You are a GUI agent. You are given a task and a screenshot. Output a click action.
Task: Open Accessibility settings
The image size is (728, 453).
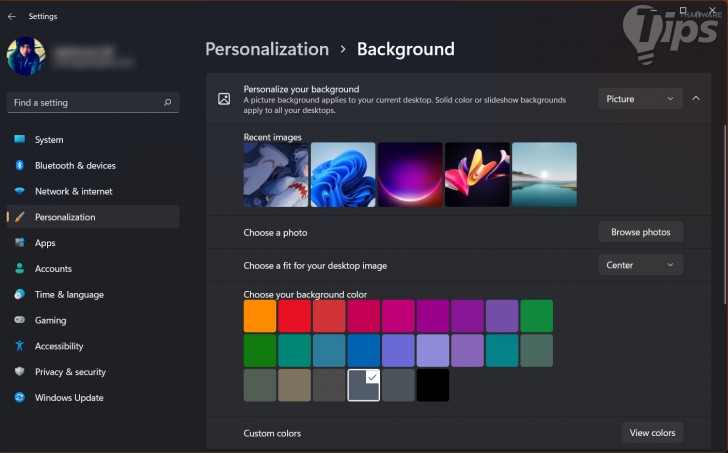pos(93,346)
